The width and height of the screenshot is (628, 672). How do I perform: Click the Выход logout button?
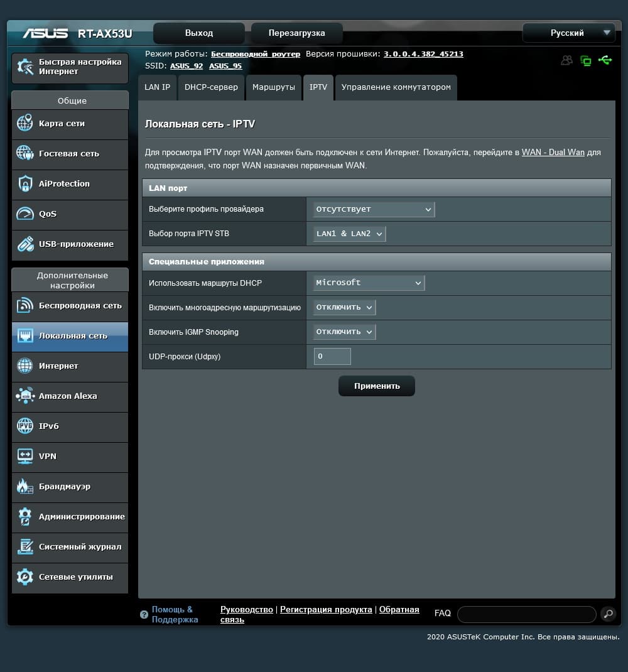[x=199, y=33]
